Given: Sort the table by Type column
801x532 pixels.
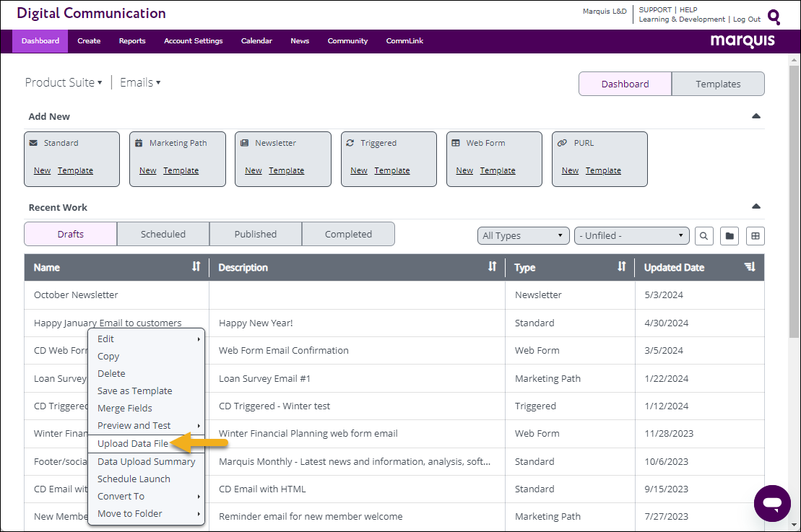Looking at the screenshot, I should click(622, 266).
